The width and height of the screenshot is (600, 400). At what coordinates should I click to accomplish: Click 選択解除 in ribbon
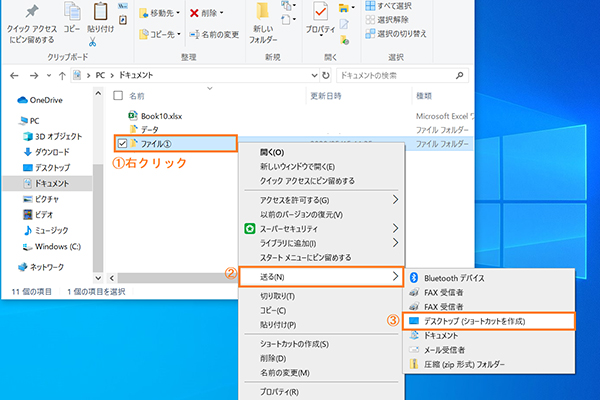coord(387,20)
